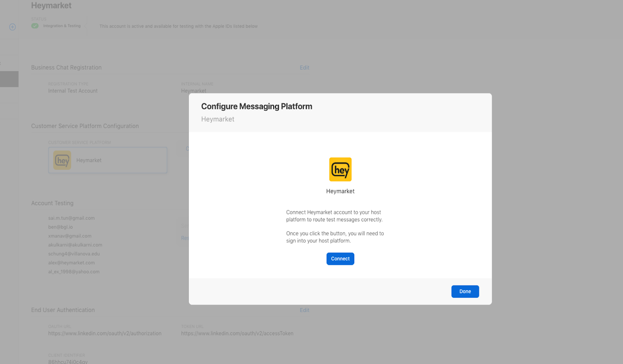The height and width of the screenshot is (364, 623).
Task: Click the LinkedIn accessToken URL
Action: (x=237, y=333)
